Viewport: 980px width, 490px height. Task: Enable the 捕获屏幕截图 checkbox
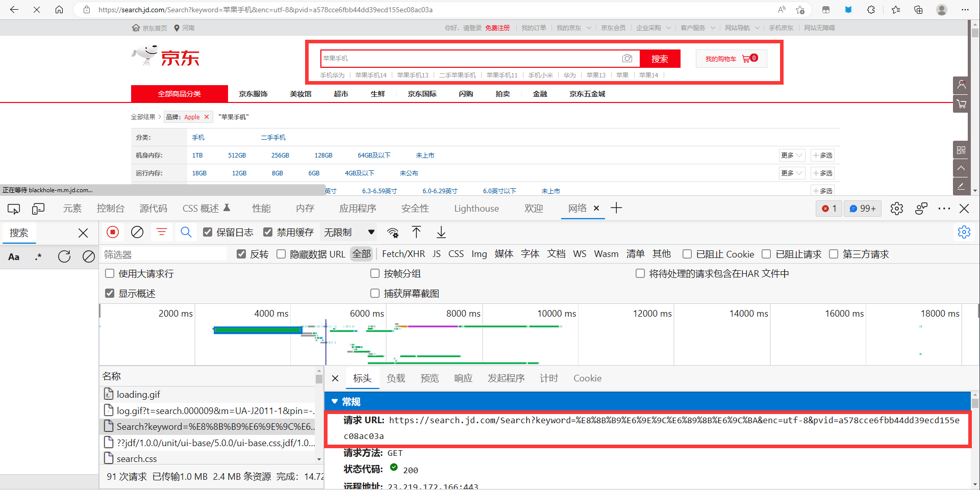[x=375, y=293]
